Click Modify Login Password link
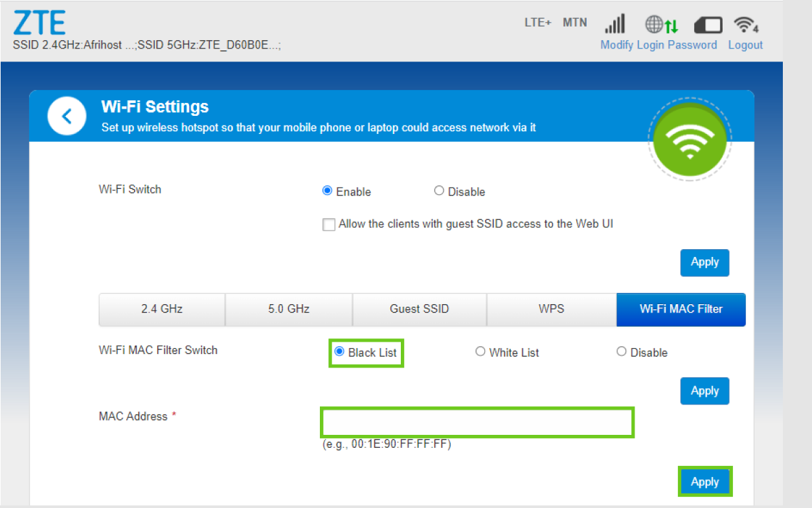The image size is (812, 508). 659,45
